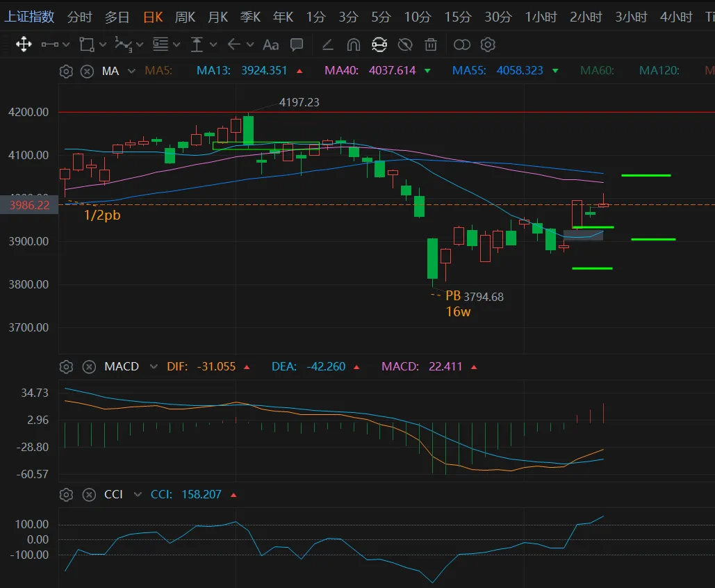Switch to the 年K yearly tab
Viewport: 715px width, 588px height.
pyautogui.click(x=283, y=17)
